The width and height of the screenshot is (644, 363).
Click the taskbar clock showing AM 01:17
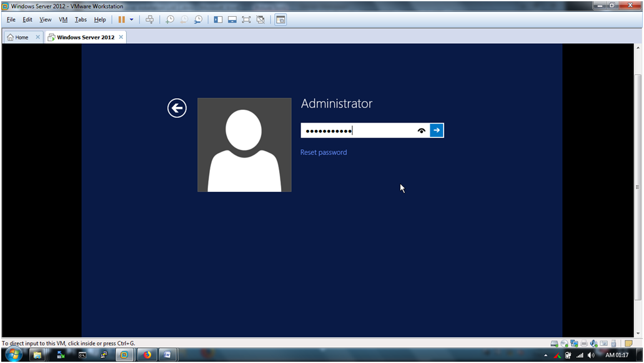[x=617, y=356]
